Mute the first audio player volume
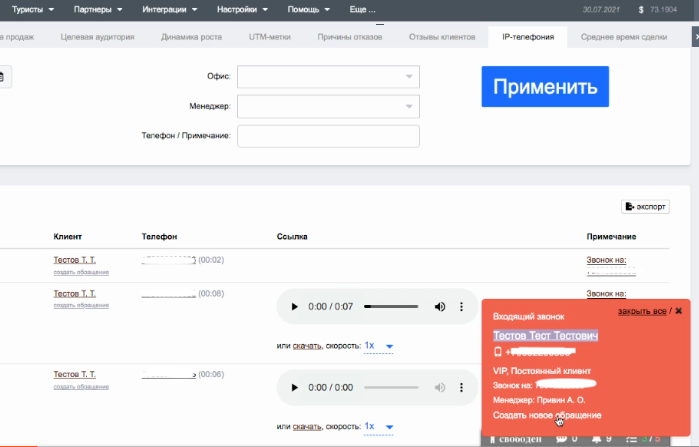Screen dimensions: 699x447 point(439,306)
